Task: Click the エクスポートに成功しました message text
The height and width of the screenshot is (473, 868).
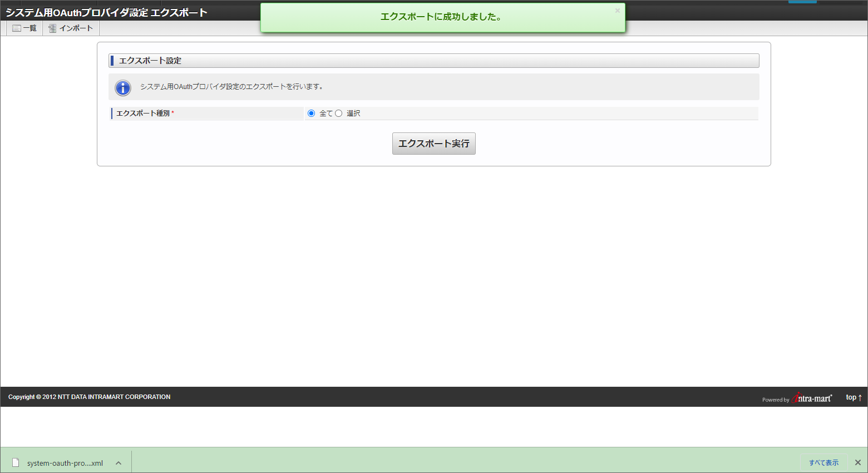Action: (442, 17)
